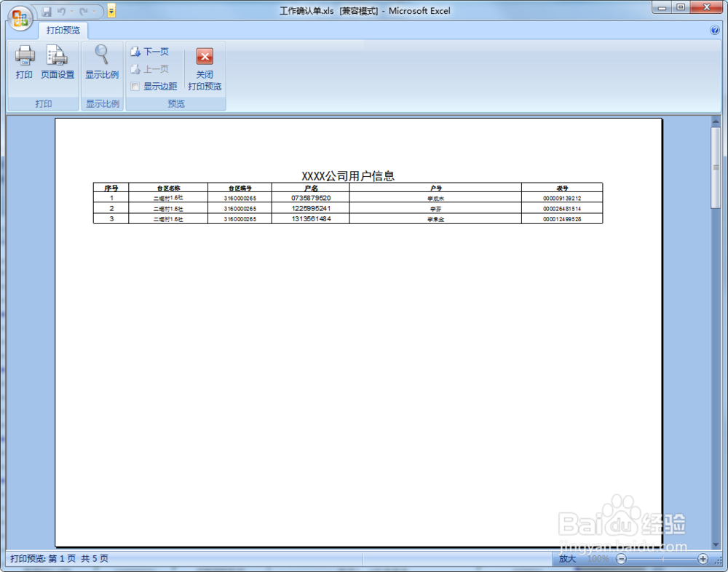The height and width of the screenshot is (572, 728).
Task: Click zoom in plus button
Action: pos(703,558)
